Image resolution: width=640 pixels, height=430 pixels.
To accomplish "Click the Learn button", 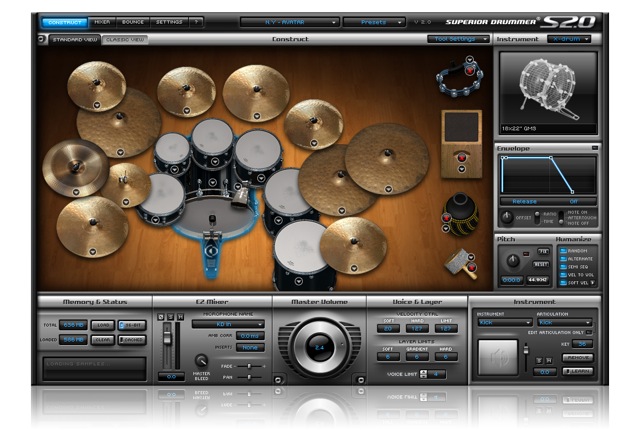I will click(x=578, y=371).
